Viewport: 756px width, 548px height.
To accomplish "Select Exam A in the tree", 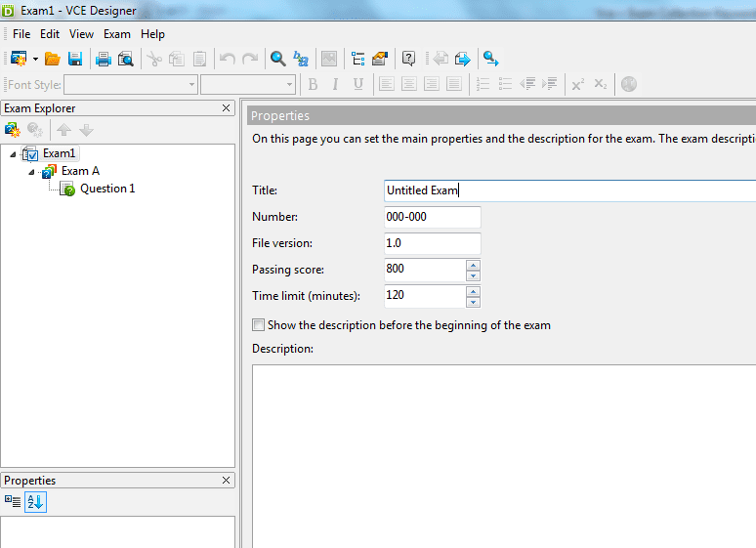I will (x=80, y=171).
